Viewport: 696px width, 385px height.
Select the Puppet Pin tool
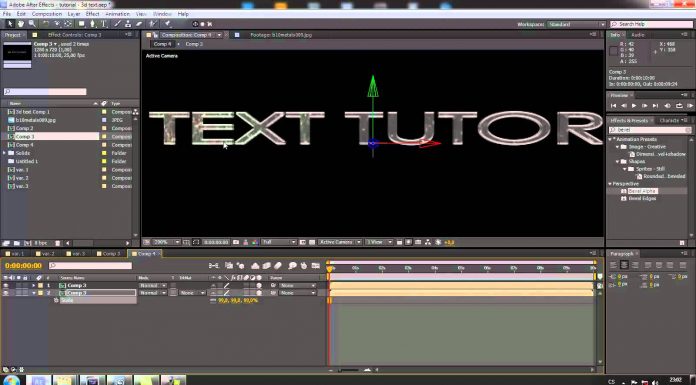168,24
